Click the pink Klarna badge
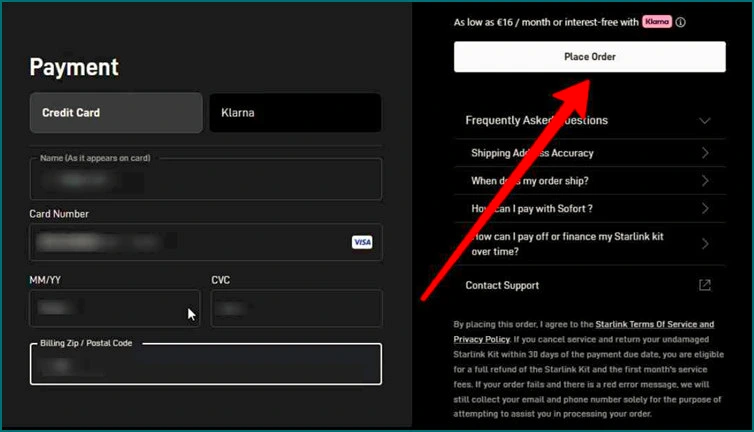754x432 pixels. coord(657,22)
